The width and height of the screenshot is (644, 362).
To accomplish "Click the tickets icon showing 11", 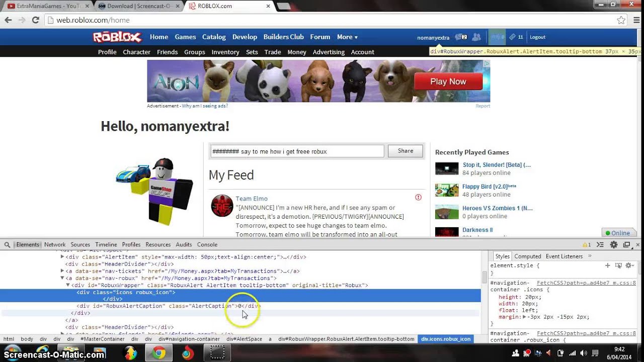I will coord(516,37).
